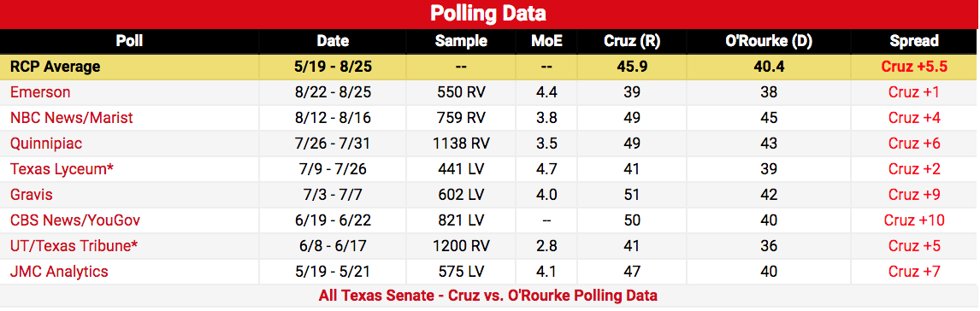
Task: Click the Sample column header
Action: coord(461,41)
